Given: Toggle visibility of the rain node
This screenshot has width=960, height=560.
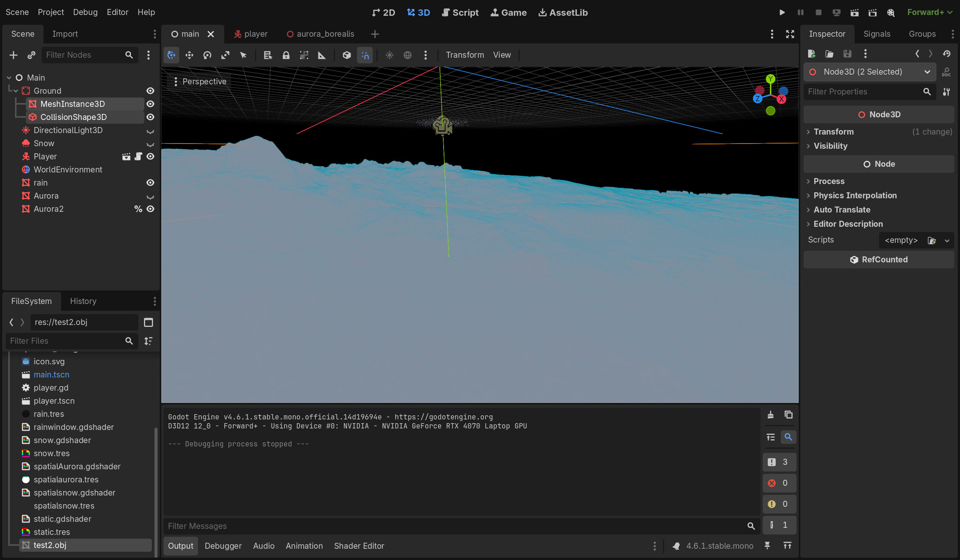Looking at the screenshot, I should click(150, 183).
